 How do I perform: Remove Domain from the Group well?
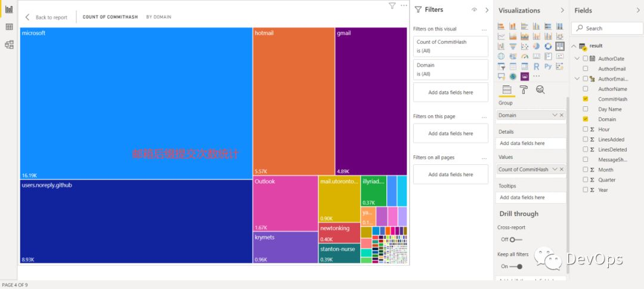tap(562, 115)
